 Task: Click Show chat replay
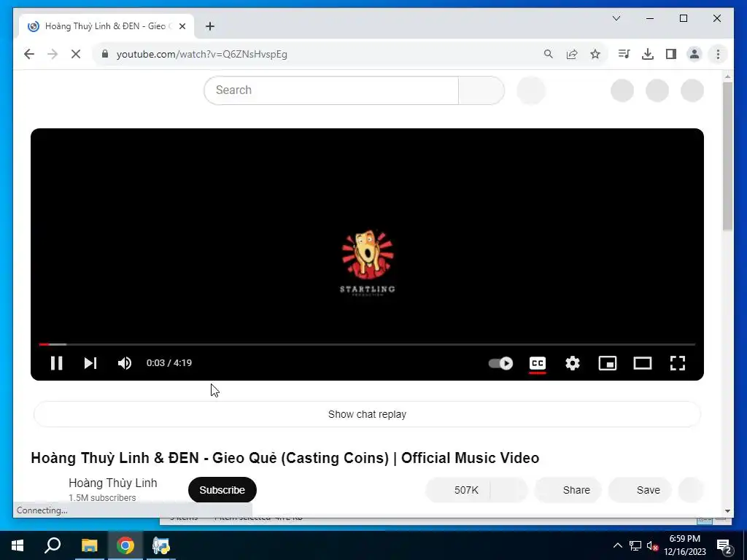point(367,414)
